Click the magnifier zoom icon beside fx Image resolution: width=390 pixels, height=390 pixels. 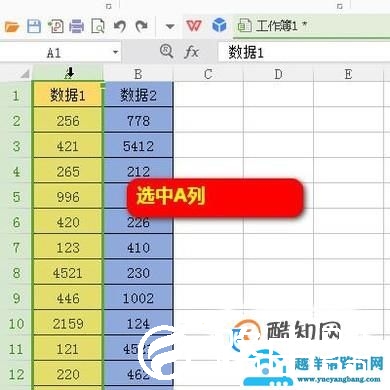pyautogui.click(x=166, y=52)
